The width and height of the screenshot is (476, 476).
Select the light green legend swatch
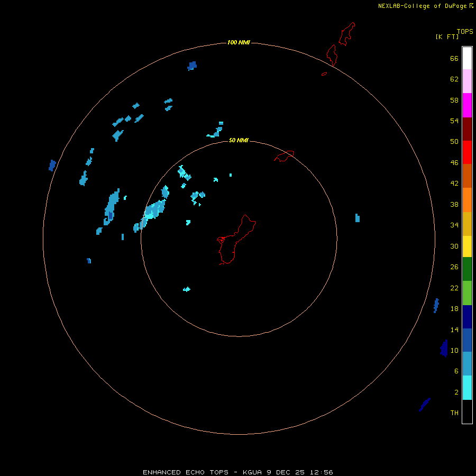(x=467, y=293)
